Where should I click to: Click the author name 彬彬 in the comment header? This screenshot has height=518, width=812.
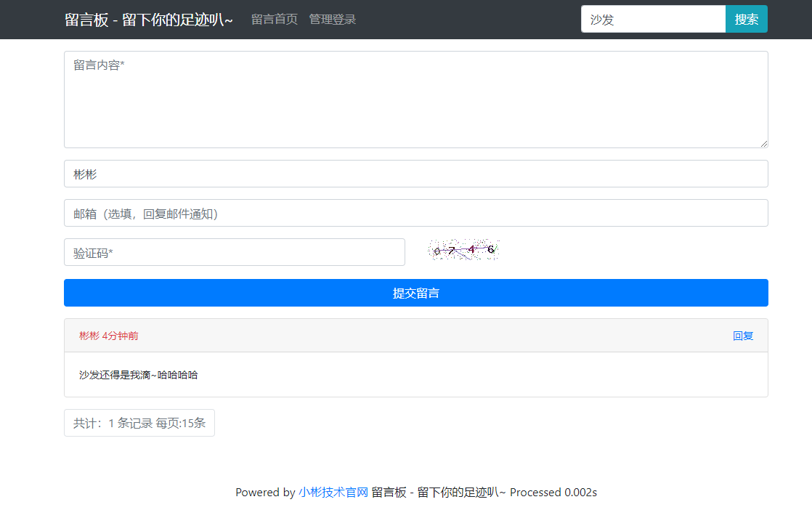(89, 336)
